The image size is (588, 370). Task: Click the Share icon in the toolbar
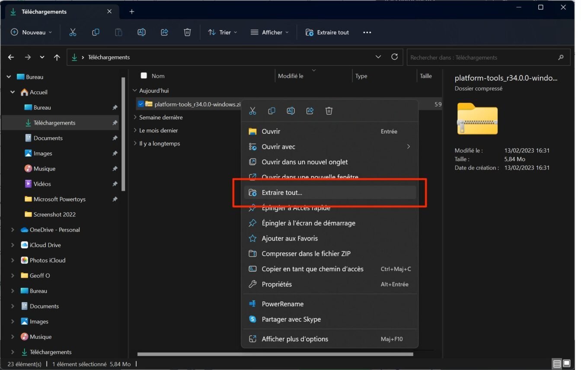point(164,32)
